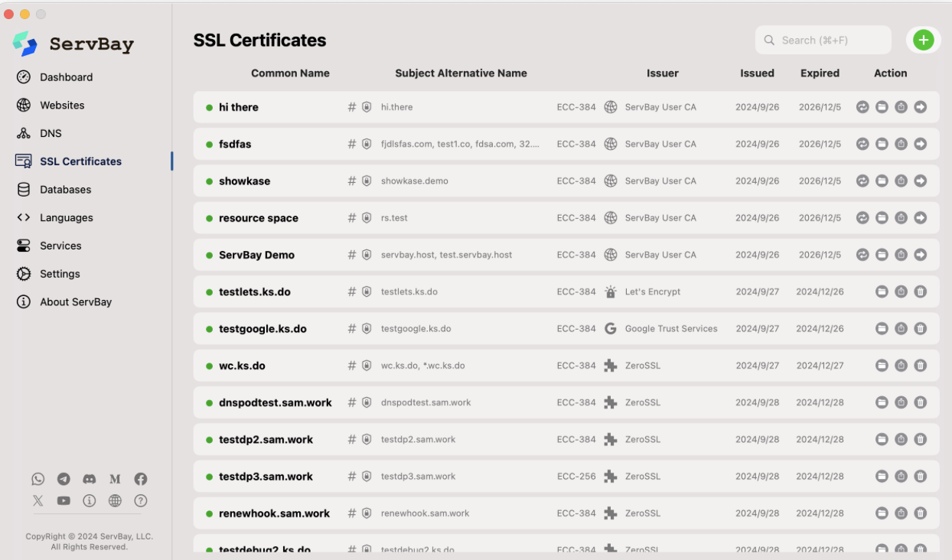Click the shield icon in the fsdfas row
Viewport: 952px width, 560px height.
(367, 144)
